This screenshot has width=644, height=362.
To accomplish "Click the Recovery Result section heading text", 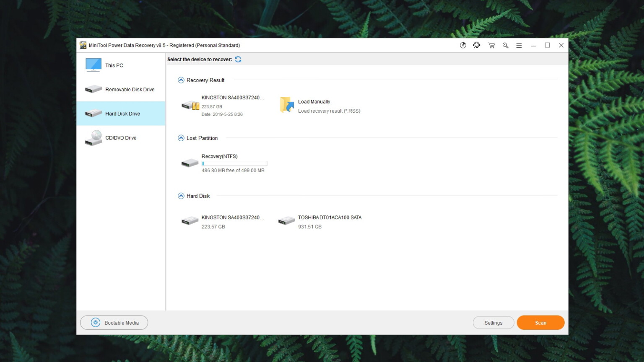I will 205,80.
